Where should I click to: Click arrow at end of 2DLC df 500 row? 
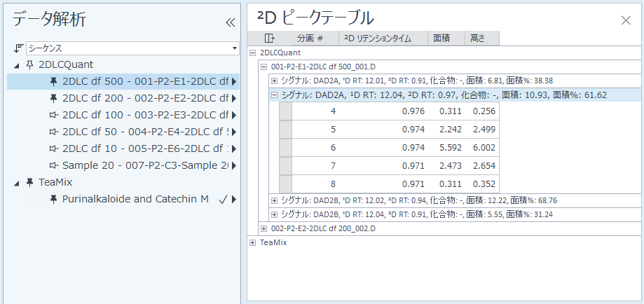point(234,82)
